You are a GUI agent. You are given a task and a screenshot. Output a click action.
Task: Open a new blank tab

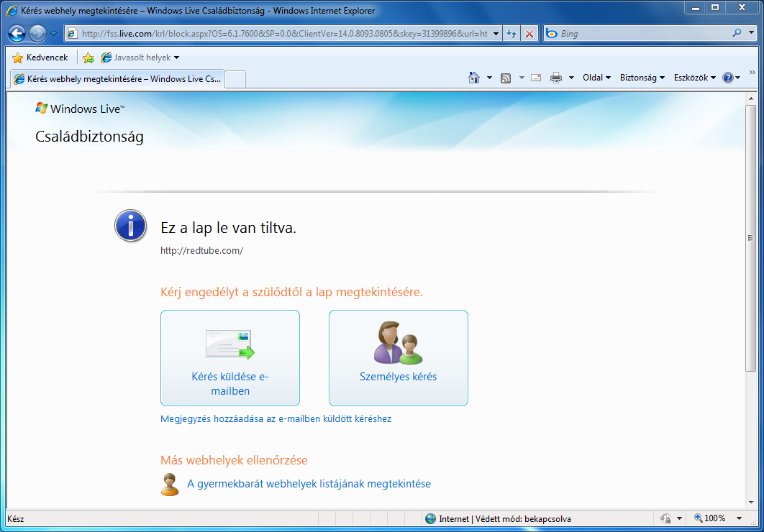click(235, 79)
